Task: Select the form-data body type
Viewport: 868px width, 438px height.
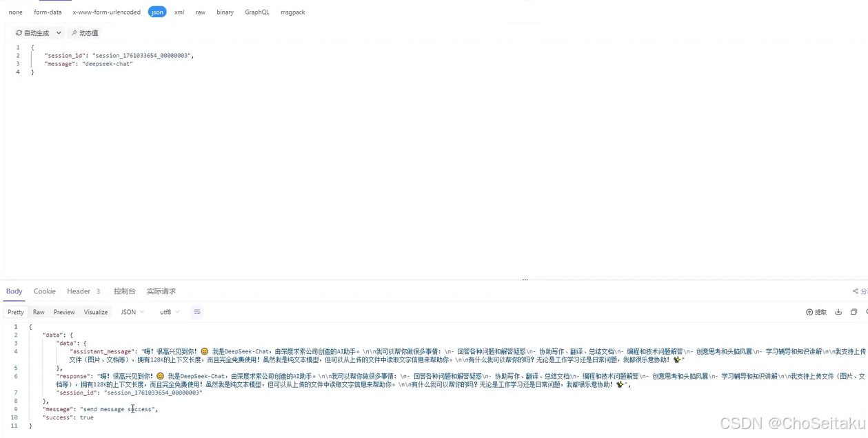Action: (48, 12)
